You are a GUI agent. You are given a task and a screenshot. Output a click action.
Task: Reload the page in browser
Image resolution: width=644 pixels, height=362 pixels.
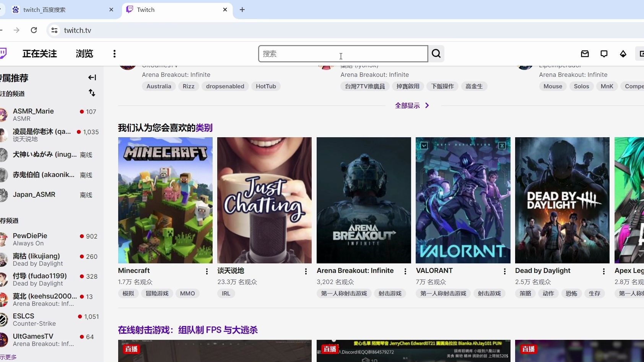tap(34, 30)
